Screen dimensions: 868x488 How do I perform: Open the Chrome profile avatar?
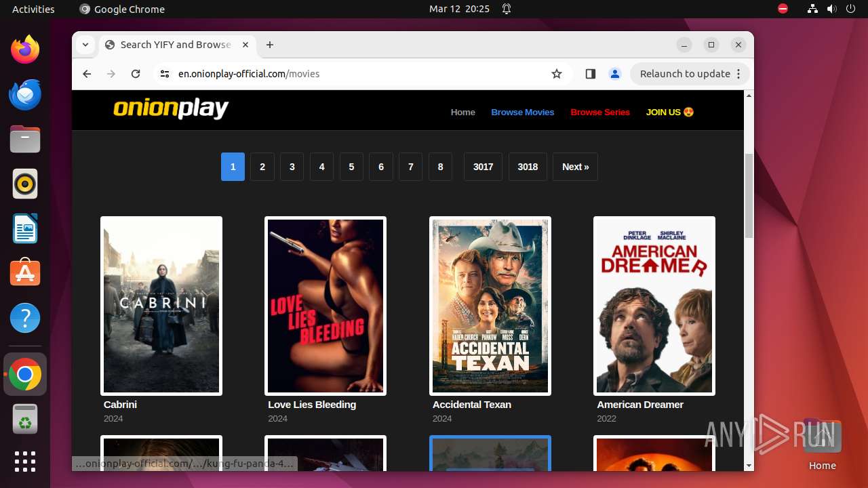pyautogui.click(x=615, y=74)
